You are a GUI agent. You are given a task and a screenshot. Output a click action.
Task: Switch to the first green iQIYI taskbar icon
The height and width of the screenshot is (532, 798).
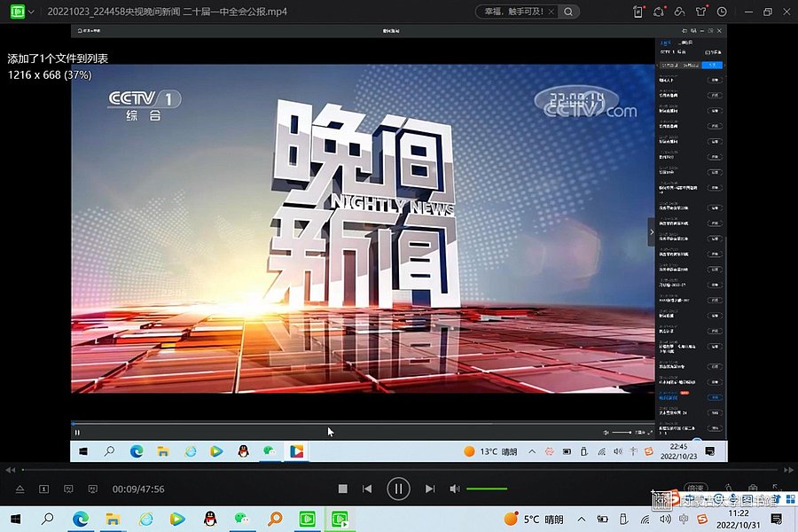pyautogui.click(x=307, y=519)
